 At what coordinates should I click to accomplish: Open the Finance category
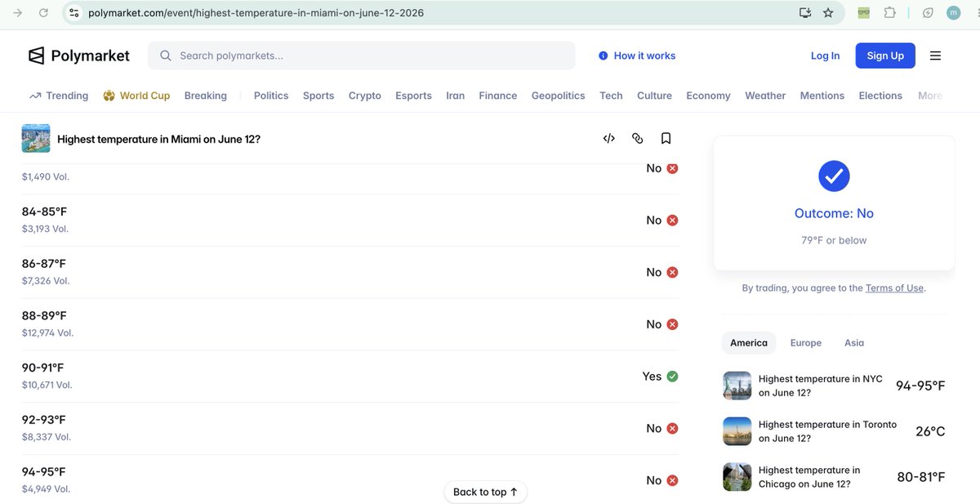[498, 96]
